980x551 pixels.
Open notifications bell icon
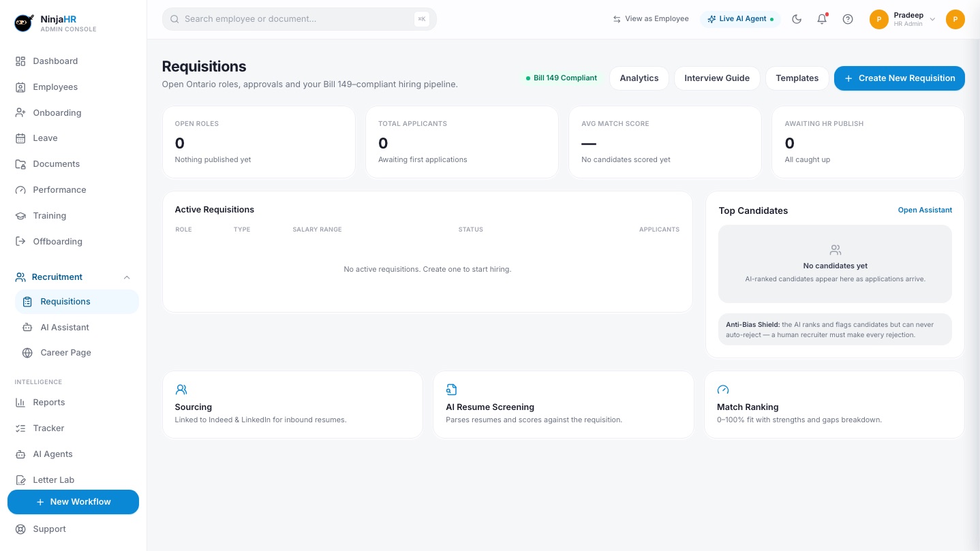coord(822,19)
